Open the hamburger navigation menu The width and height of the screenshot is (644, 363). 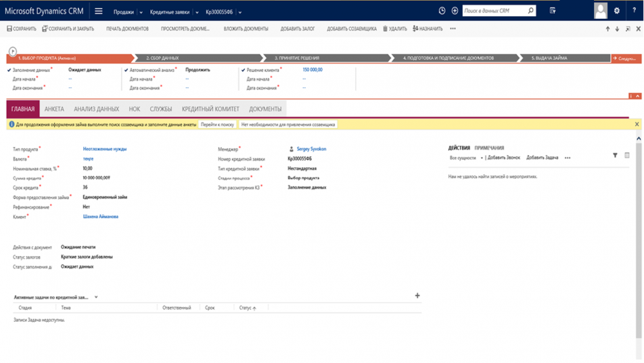[x=99, y=11]
